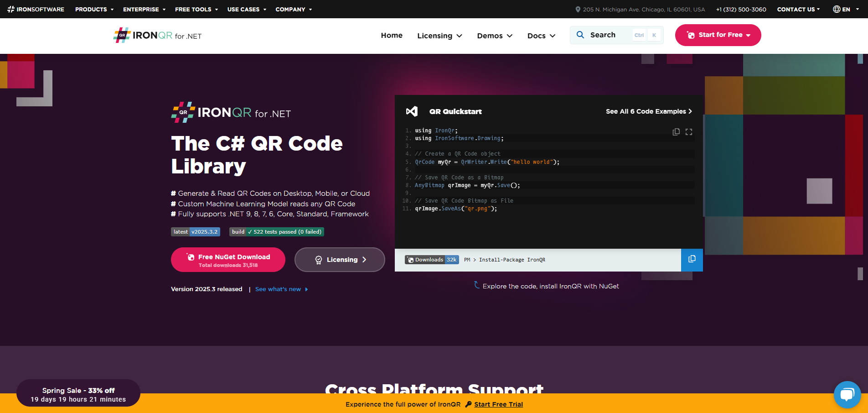Click Version 2025.3 released text
The height and width of the screenshot is (413, 868).
click(207, 289)
